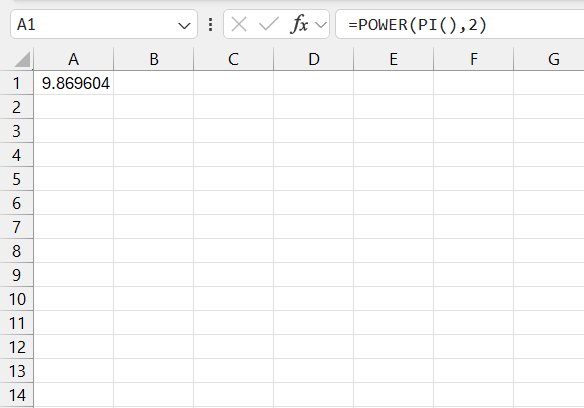
Task: Expand the chevron next to fx
Action: pos(321,25)
